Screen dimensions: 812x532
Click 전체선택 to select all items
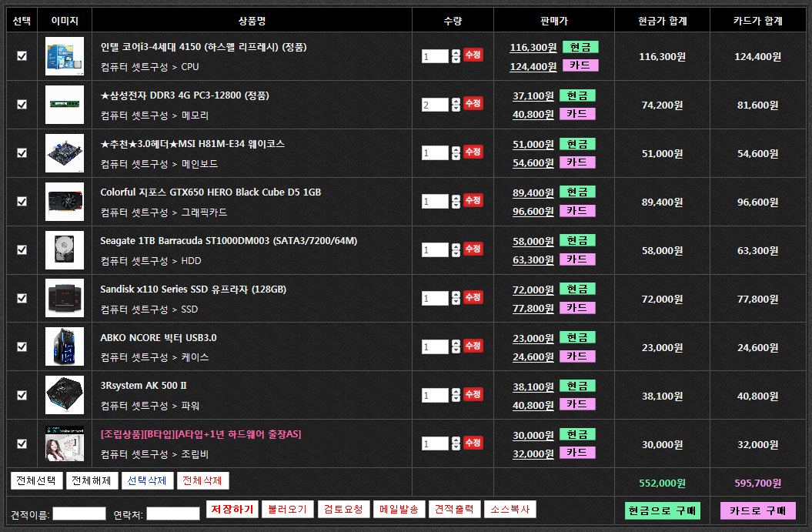pos(37,481)
